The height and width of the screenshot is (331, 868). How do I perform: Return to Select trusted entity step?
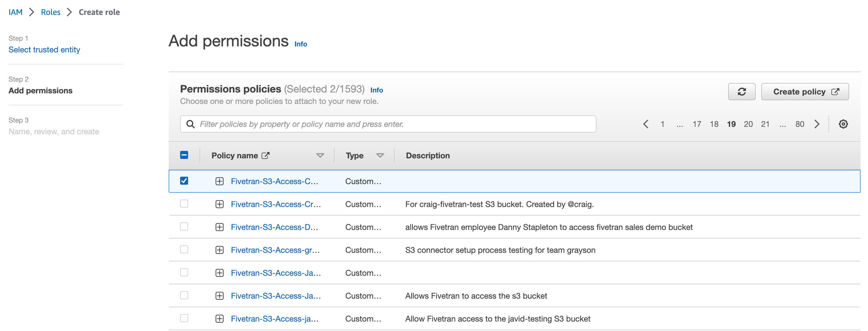coord(44,50)
